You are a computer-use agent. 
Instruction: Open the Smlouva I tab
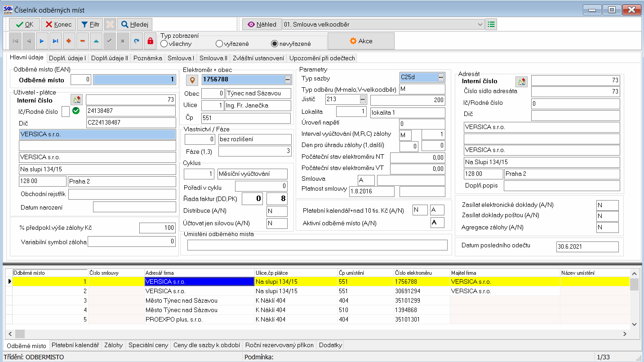[x=181, y=58]
